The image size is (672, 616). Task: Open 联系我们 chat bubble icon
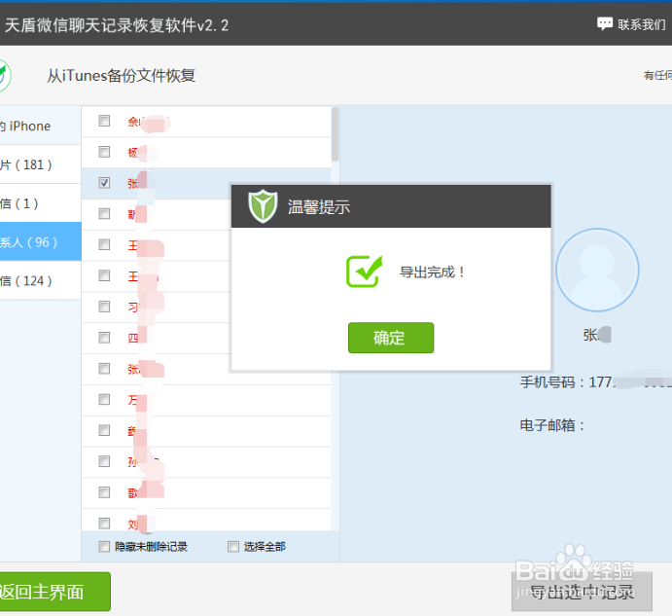pyautogui.click(x=605, y=23)
